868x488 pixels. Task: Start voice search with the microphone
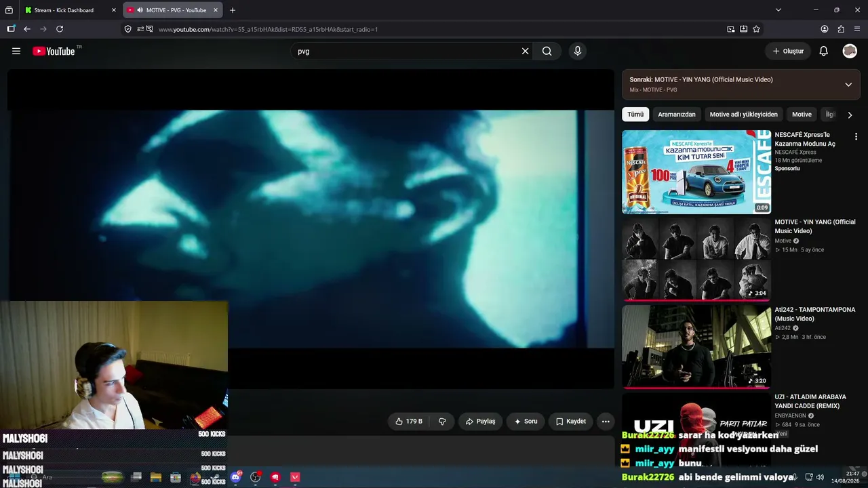pyautogui.click(x=578, y=51)
